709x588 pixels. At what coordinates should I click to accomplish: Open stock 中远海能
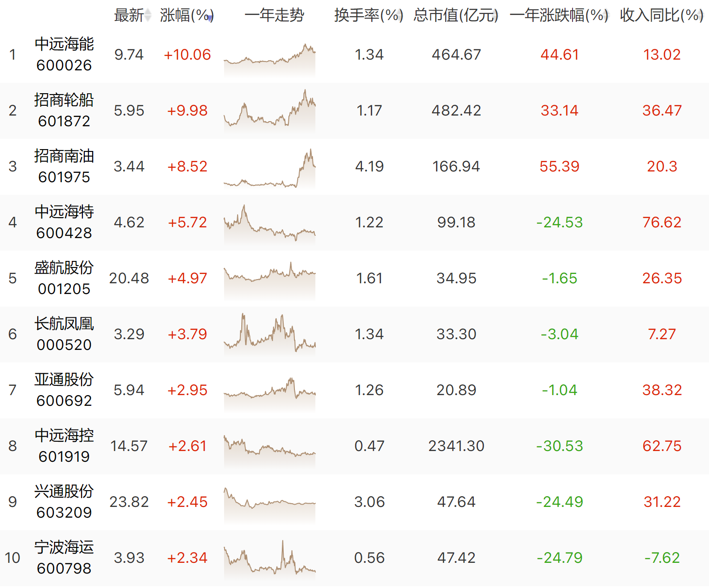pyautogui.click(x=64, y=44)
